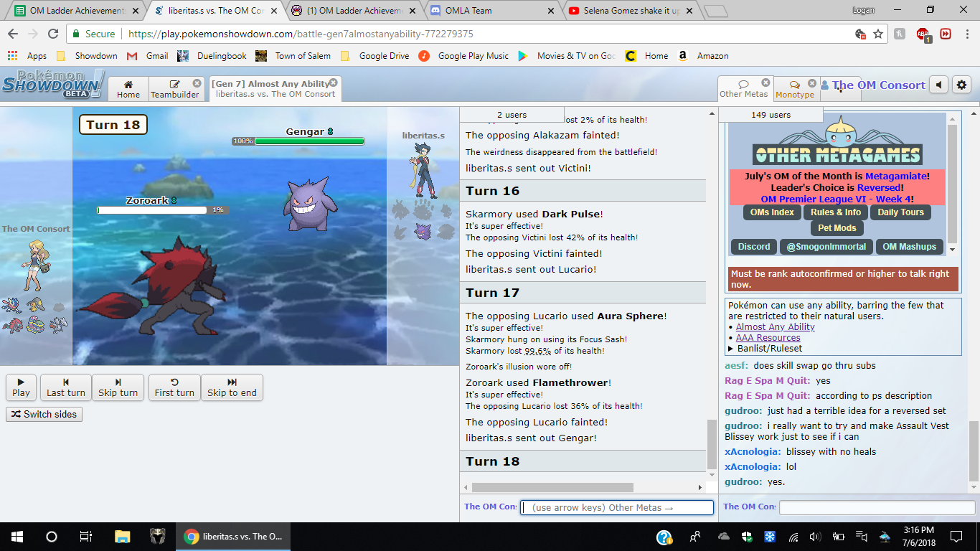This screenshot has width=980, height=551.
Task: Open the Honey extension icon
Action: (900, 34)
